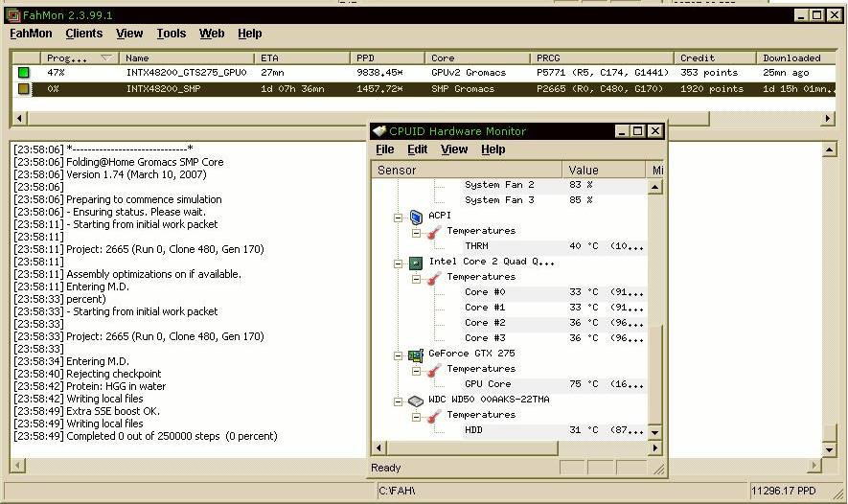The width and height of the screenshot is (848, 504).
Task: Click thermometer icon under Intel Core 2 Quad
Action: tap(434, 278)
